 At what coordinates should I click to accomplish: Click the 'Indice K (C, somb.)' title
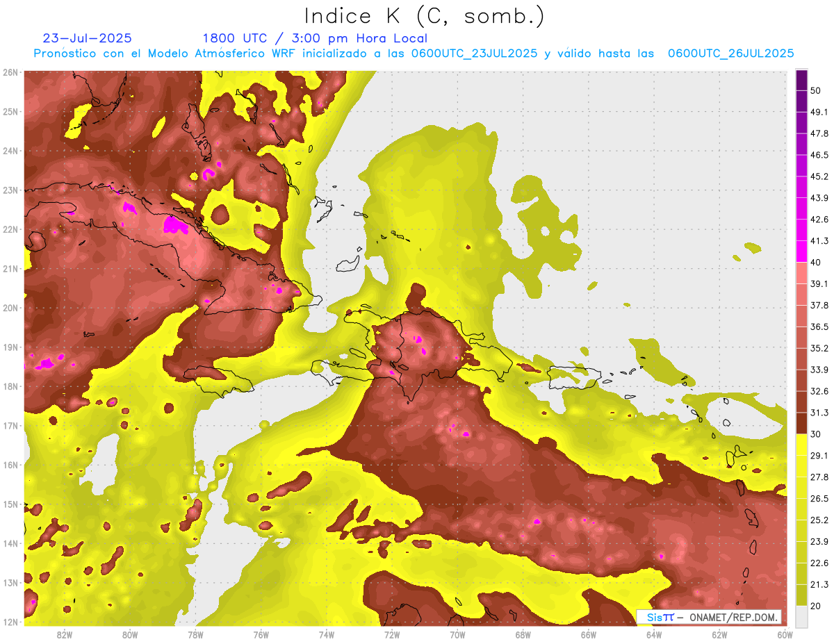click(x=425, y=16)
